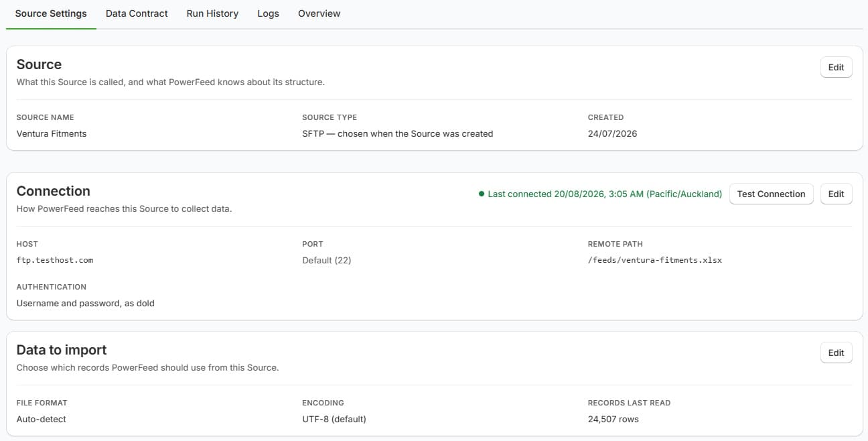View the Logs tab
The height and width of the screenshot is (441, 868).
pos(268,13)
